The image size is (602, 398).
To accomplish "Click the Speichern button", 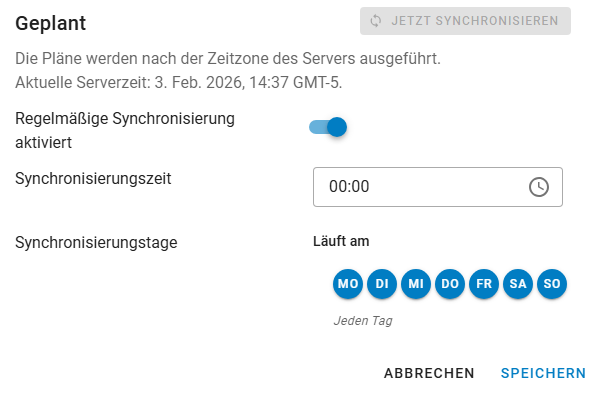I will pos(543,373).
